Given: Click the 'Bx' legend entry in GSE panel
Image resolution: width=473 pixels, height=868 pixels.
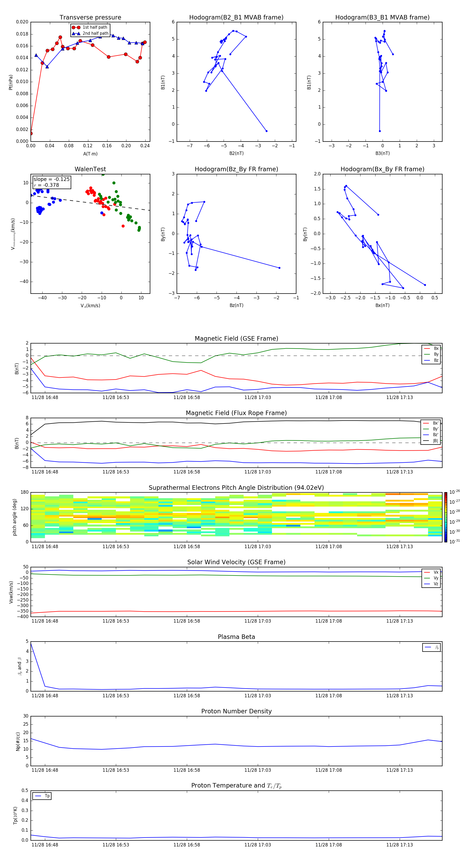Looking at the screenshot, I should (x=431, y=349).
